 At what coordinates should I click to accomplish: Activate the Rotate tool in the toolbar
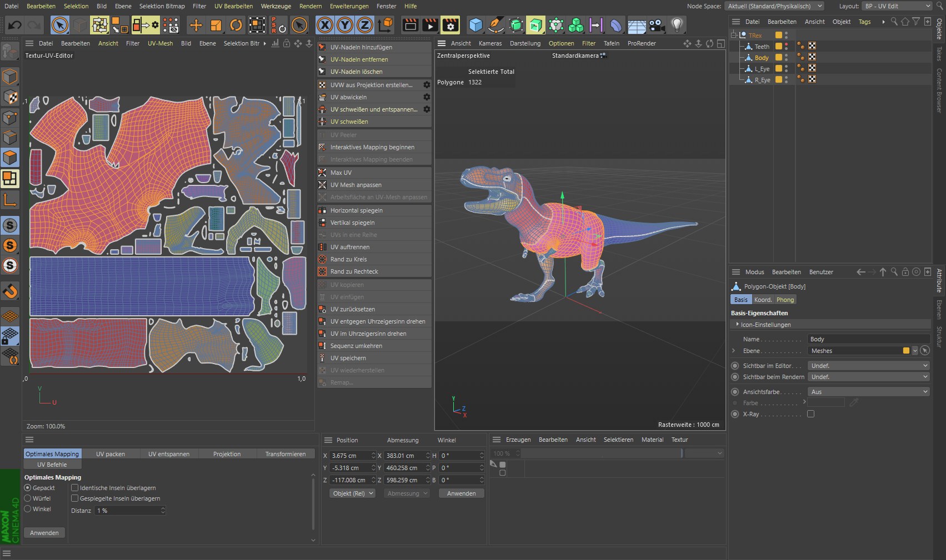[236, 25]
